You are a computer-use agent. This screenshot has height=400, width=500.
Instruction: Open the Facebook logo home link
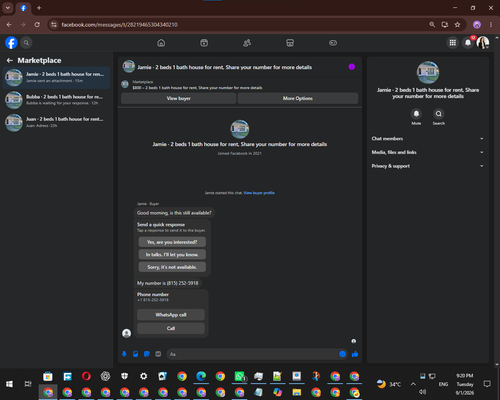(11, 43)
